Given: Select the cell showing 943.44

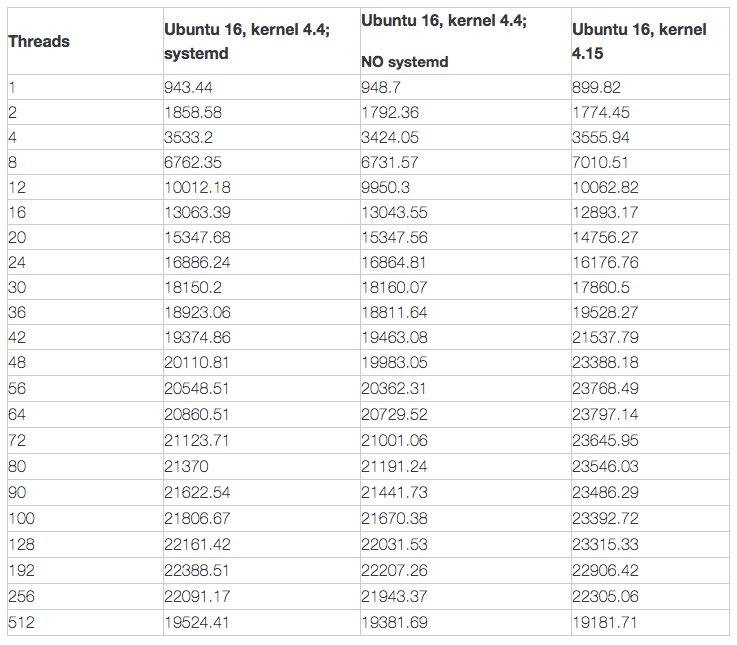Looking at the screenshot, I should [188, 87].
